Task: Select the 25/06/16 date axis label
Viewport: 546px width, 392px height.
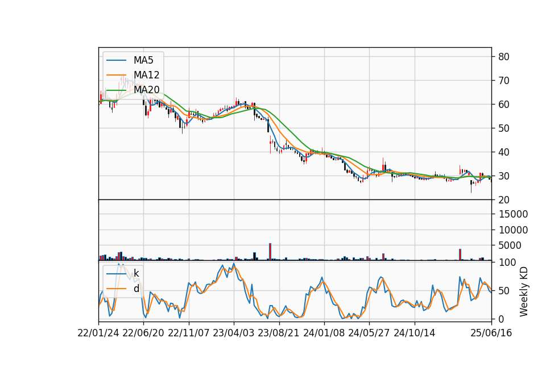Action: (x=491, y=333)
